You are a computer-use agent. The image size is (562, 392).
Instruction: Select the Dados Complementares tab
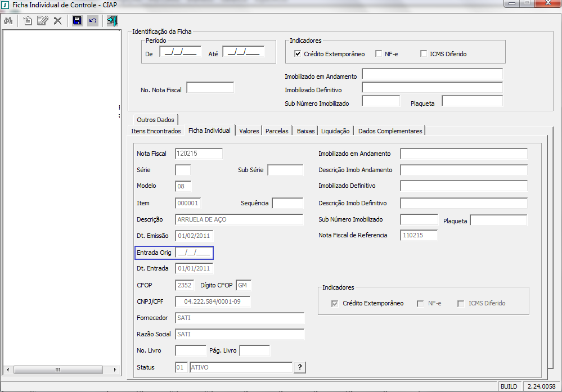[390, 131]
